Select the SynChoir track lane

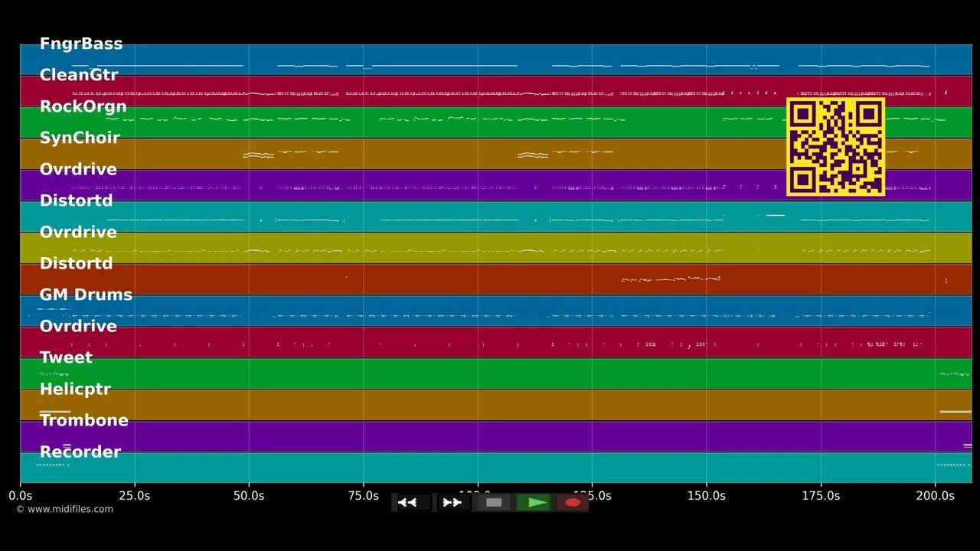[496, 154]
